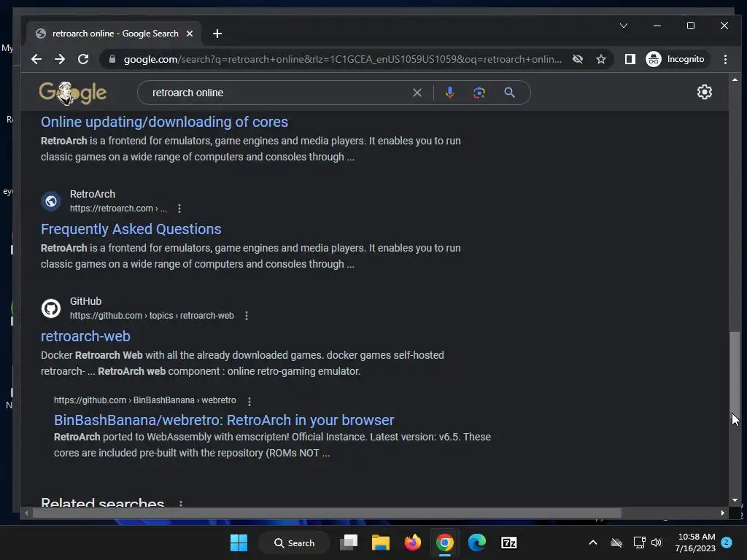Viewport: 747px width, 560px height.
Task: Click the address bar URL
Action: [x=342, y=59]
